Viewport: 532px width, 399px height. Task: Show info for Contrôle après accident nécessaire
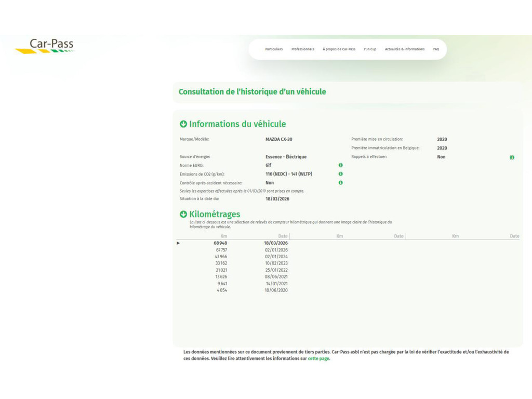click(x=340, y=183)
